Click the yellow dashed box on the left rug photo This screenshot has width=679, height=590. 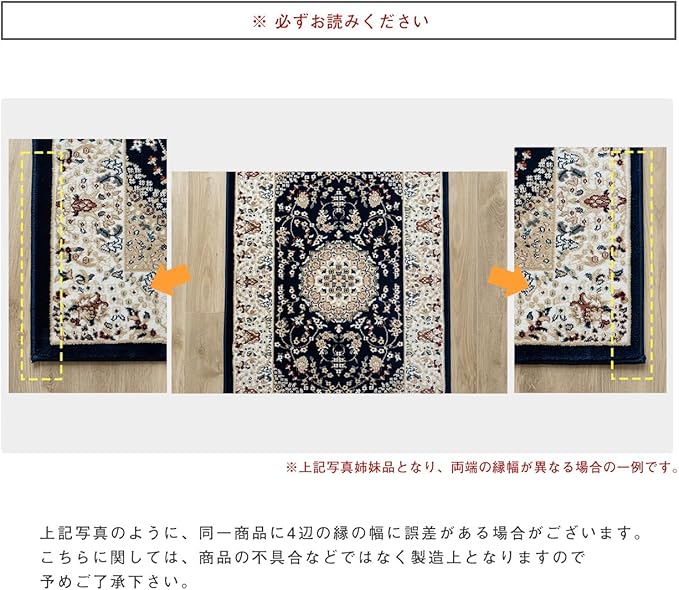(42, 266)
